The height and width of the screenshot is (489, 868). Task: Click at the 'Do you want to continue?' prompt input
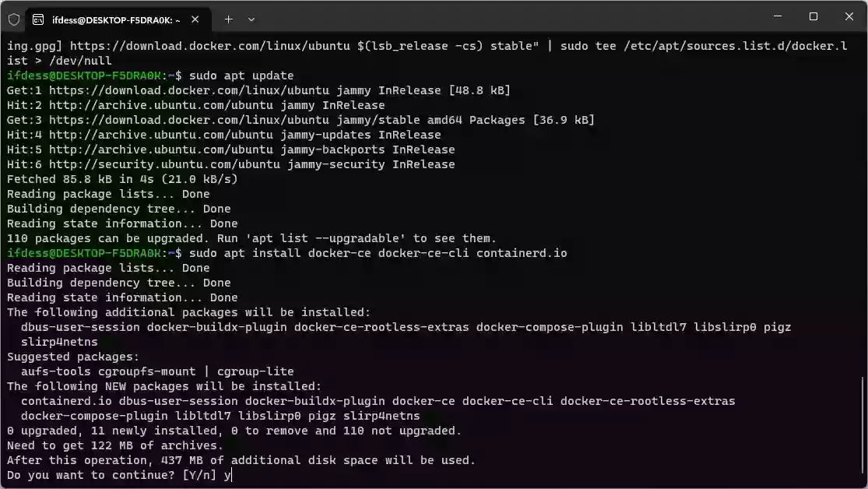[229, 475]
